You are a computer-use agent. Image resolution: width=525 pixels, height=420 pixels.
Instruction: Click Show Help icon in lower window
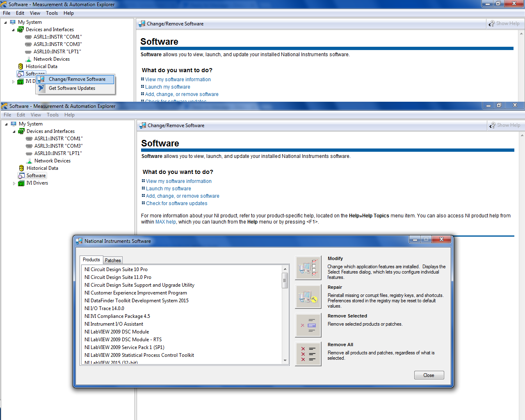click(x=492, y=126)
